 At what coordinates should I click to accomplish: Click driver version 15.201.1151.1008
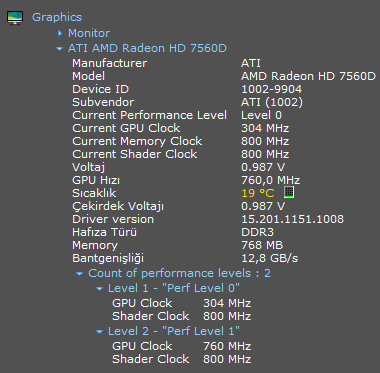tap(292, 219)
